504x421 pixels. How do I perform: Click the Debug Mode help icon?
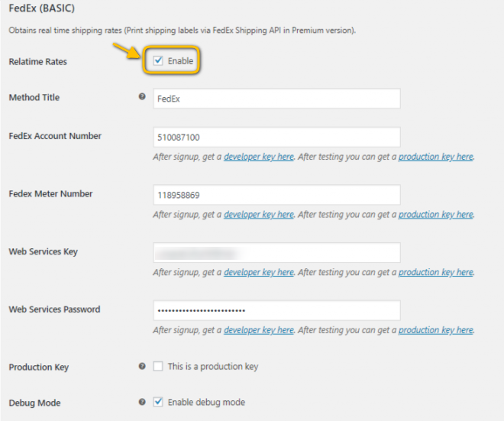[x=142, y=402]
